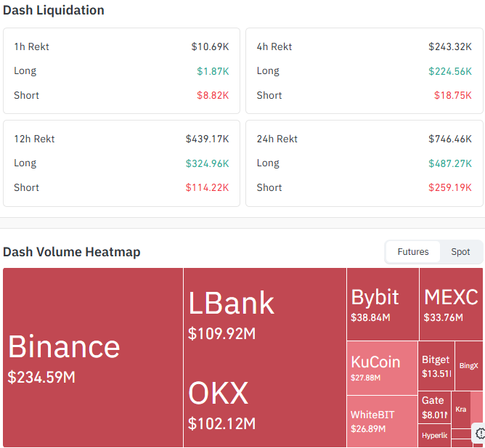Open the alert badge report icon
Viewport: 485px width, 448px height.
point(479,433)
